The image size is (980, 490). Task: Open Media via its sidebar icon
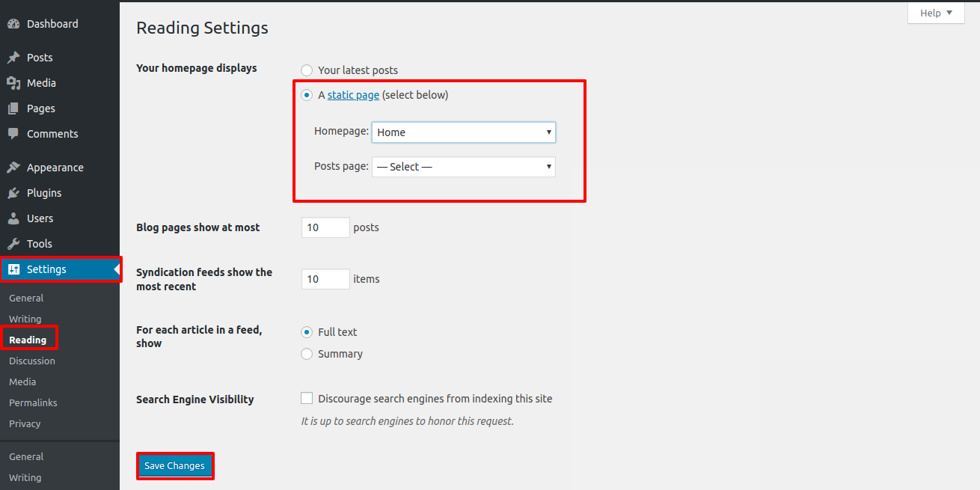[13, 83]
